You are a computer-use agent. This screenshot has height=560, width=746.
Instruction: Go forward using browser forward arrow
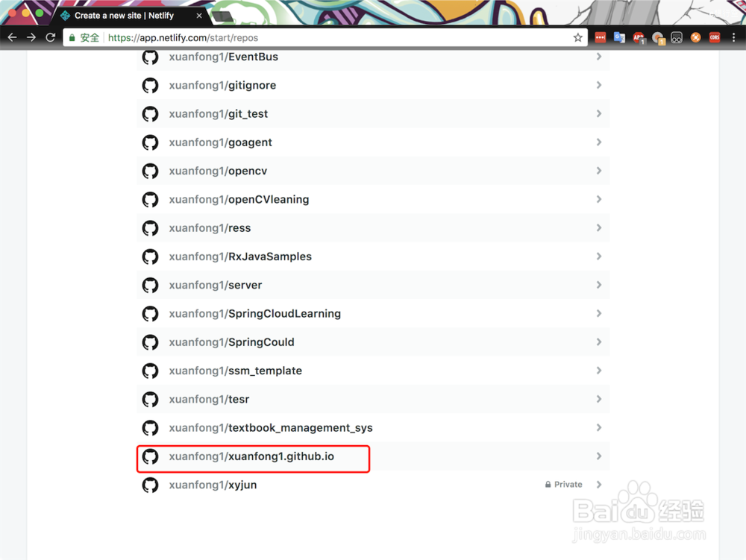coord(31,37)
